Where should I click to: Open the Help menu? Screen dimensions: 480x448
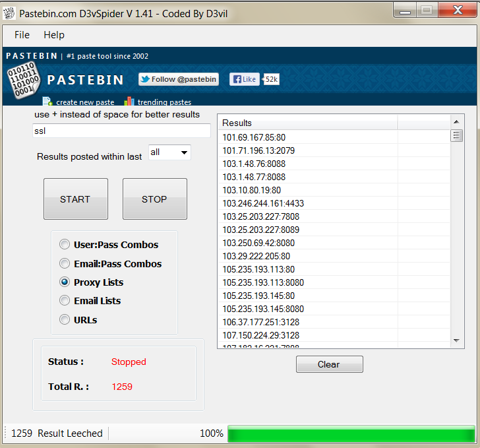(54, 35)
